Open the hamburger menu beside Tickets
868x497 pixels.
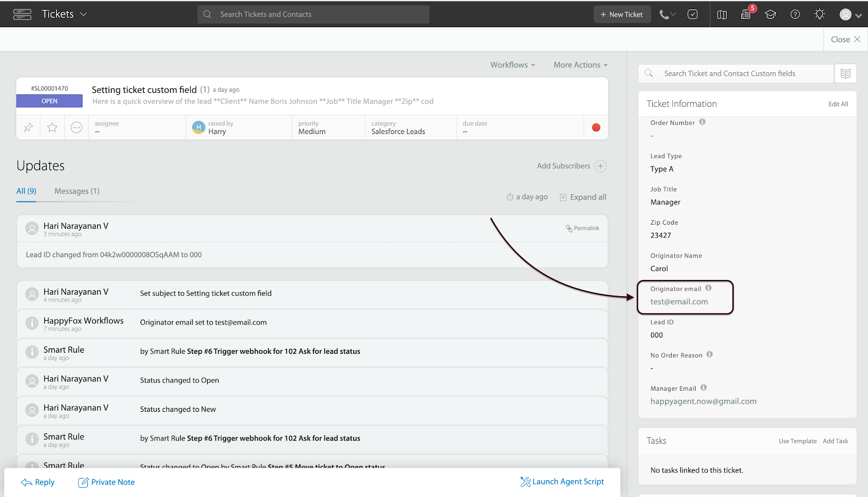click(x=22, y=15)
